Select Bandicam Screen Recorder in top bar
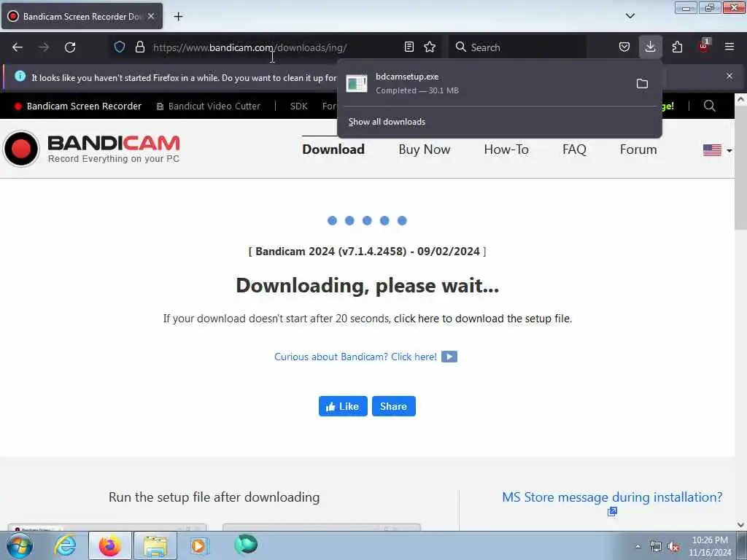Screen dimensions: 747x560 78,106
